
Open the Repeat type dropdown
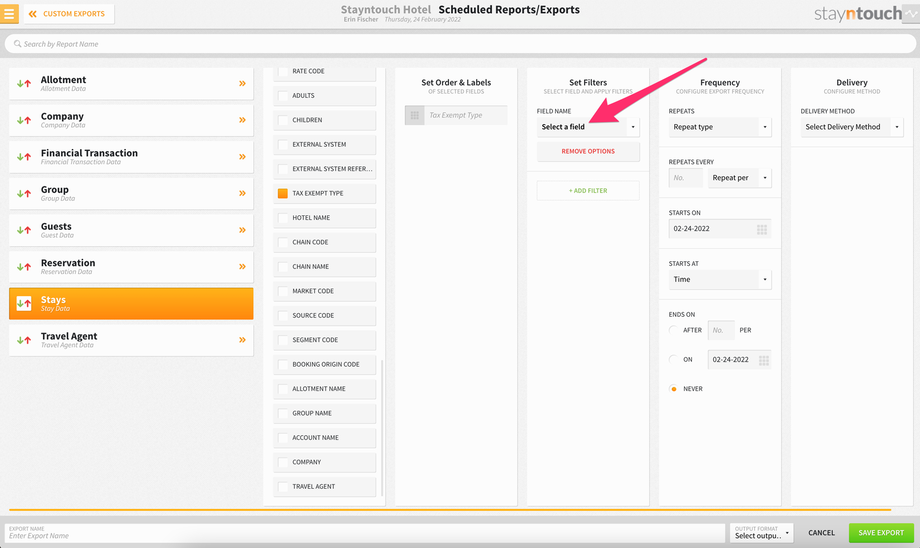pos(720,127)
